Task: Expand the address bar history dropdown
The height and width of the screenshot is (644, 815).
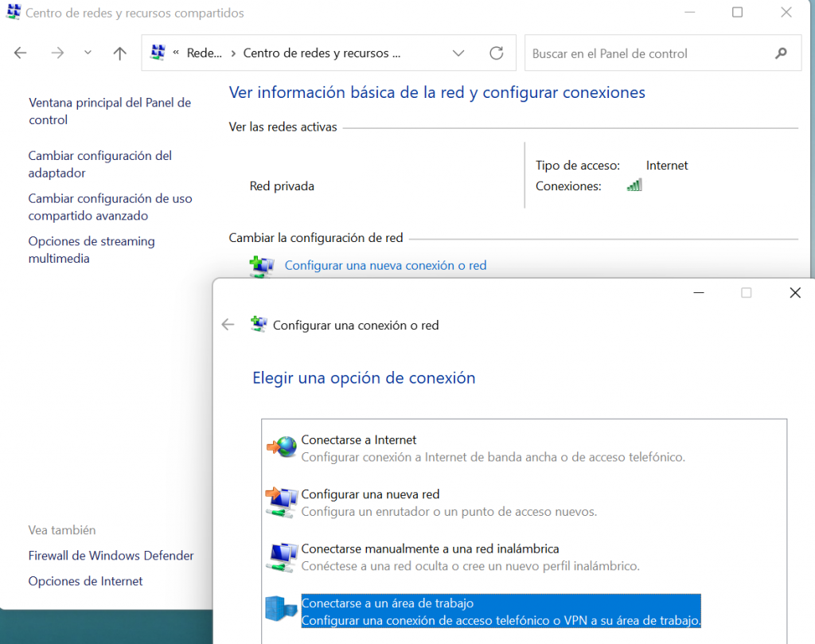Action: click(458, 53)
